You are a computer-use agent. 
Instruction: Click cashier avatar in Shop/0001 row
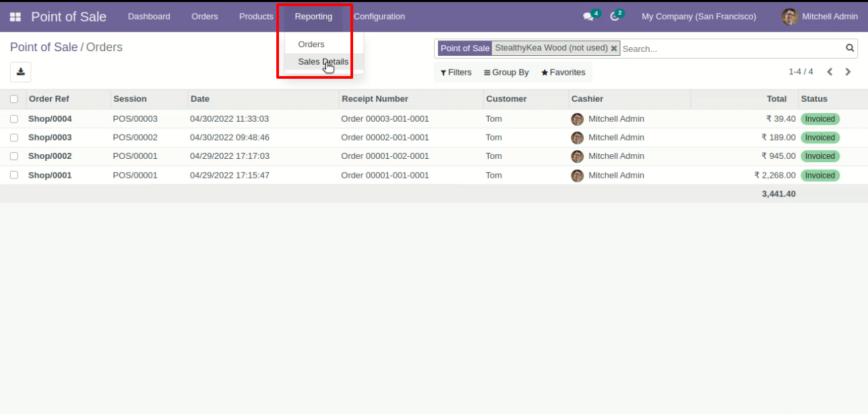tap(578, 176)
